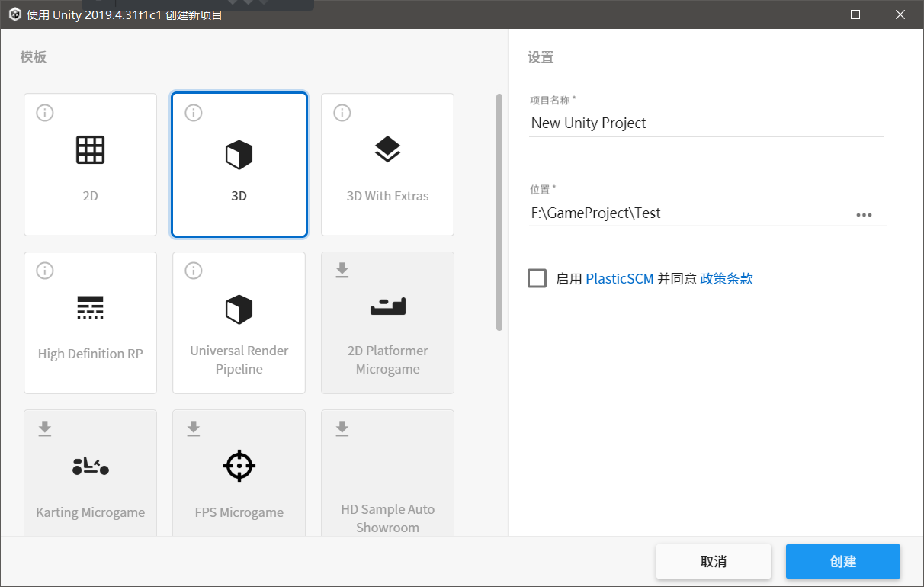Click the info icon on the 3D template

tap(193, 112)
